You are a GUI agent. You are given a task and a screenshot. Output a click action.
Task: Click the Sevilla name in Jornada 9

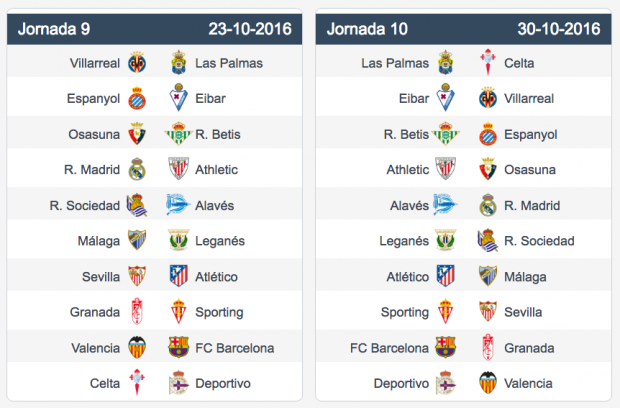[101, 277]
